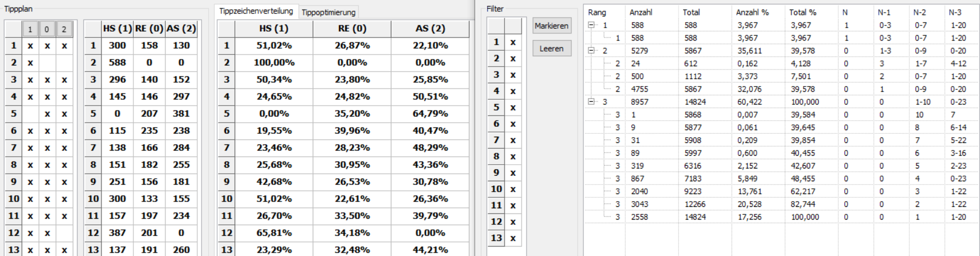
Task: Collapse the Rang 2 tree node
Action: coord(591,51)
